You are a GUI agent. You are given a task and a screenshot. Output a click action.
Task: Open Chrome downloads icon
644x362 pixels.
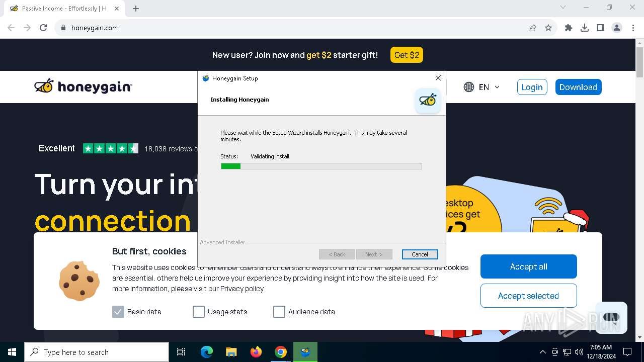coord(585,28)
